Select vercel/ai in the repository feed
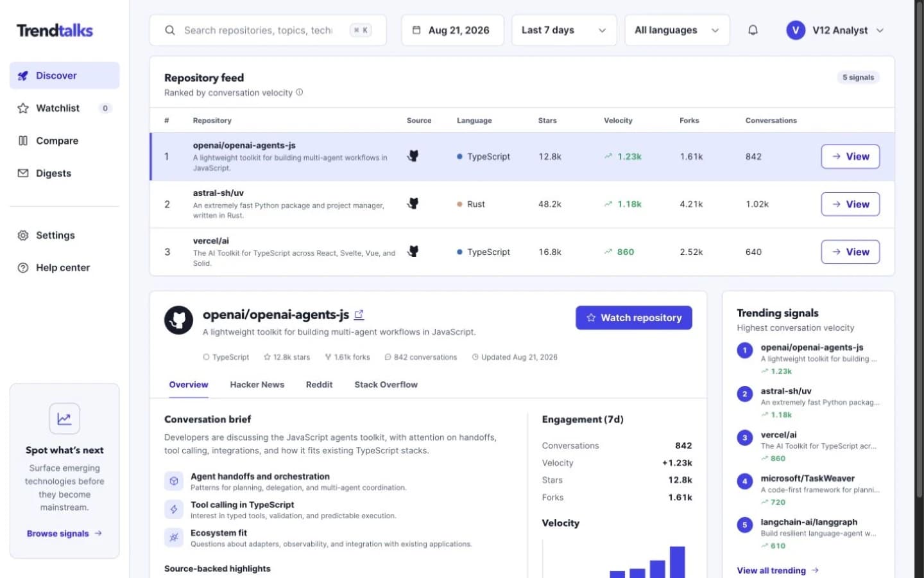924x578 pixels. (x=522, y=252)
